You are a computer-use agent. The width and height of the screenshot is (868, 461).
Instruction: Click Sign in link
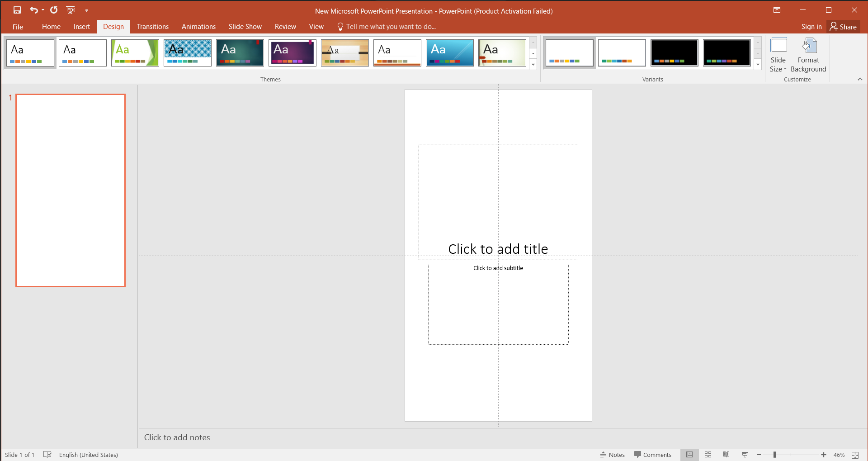coord(811,27)
